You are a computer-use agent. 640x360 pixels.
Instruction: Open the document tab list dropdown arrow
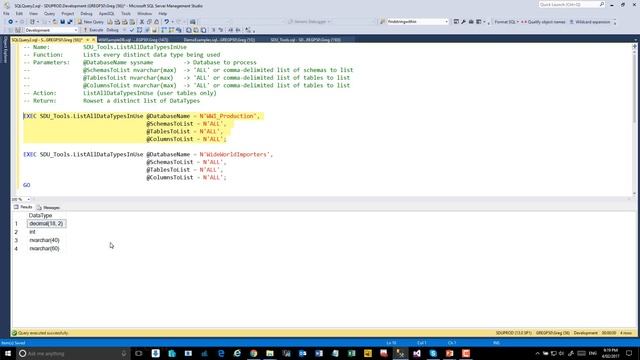tap(636, 40)
